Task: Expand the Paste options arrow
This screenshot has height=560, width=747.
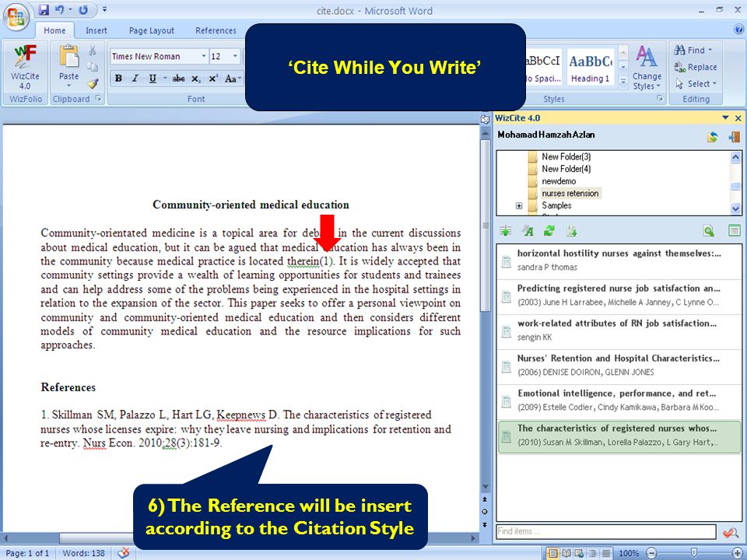Action: (x=69, y=86)
